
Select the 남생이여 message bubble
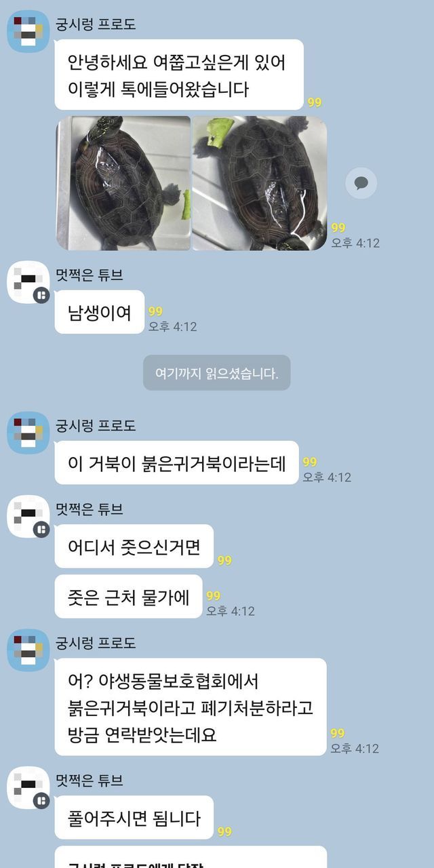tap(100, 312)
